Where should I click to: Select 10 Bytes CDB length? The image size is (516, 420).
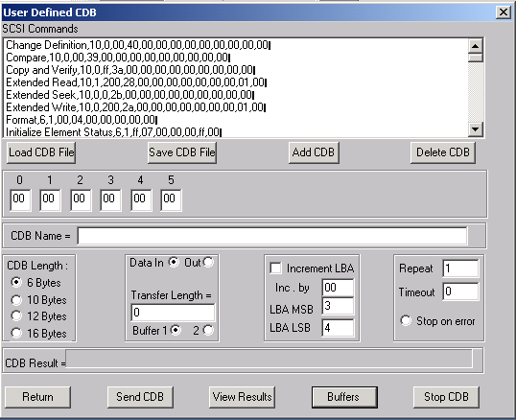15,300
